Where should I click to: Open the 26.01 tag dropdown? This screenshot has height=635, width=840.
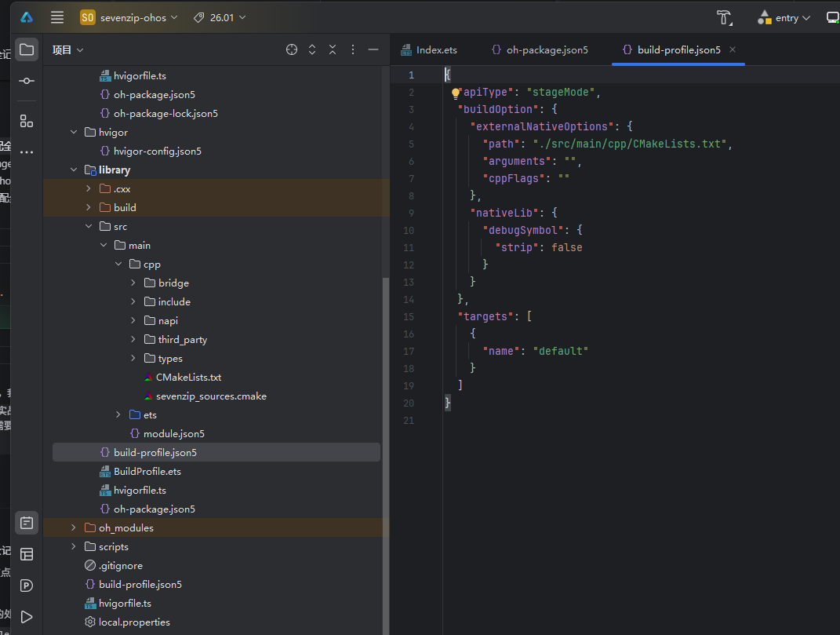tap(220, 18)
